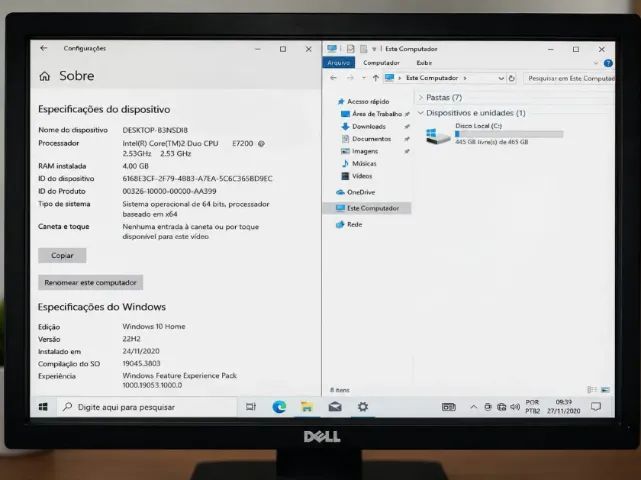Image resolution: width=641 pixels, height=480 pixels.
Task: Select the Windows 10 Home edition text
Action: 154,326
